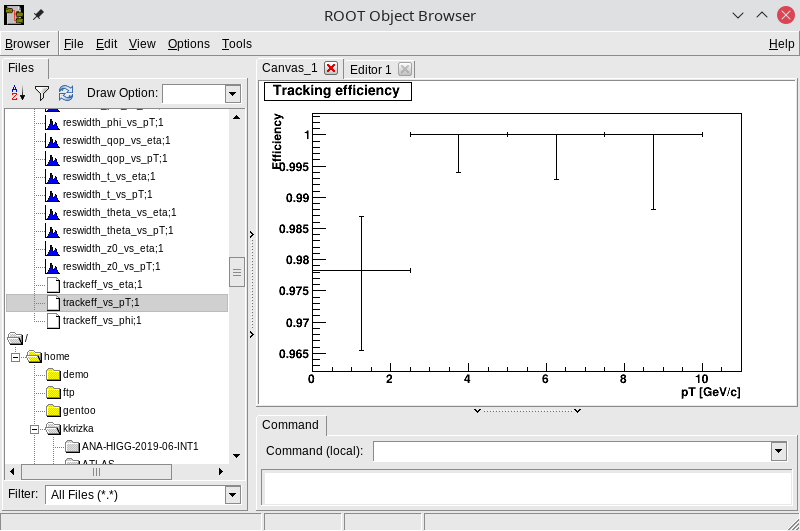Select trackeff_vs_eta;1 in the file list
Image resolution: width=800 pixels, height=531 pixels.
pyautogui.click(x=102, y=284)
